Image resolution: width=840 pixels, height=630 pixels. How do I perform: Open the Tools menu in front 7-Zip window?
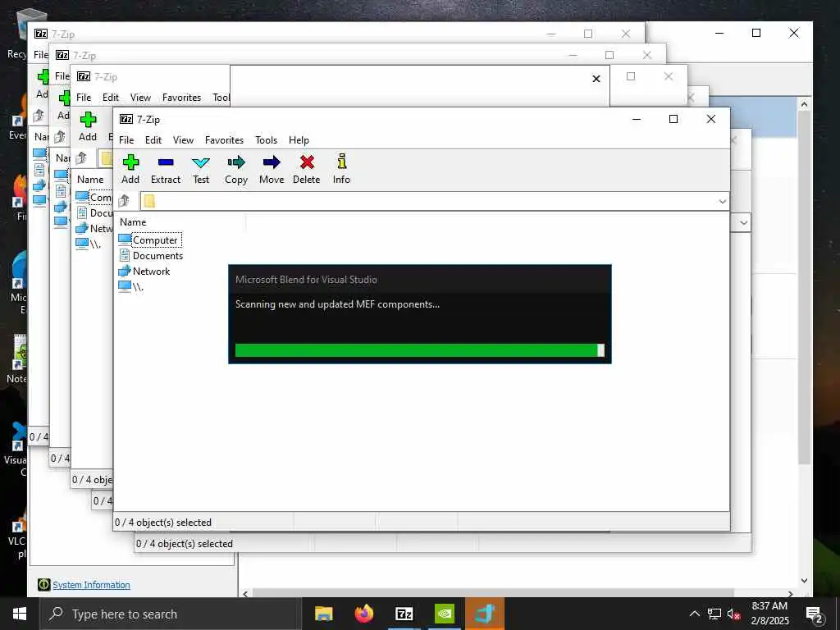pos(267,139)
